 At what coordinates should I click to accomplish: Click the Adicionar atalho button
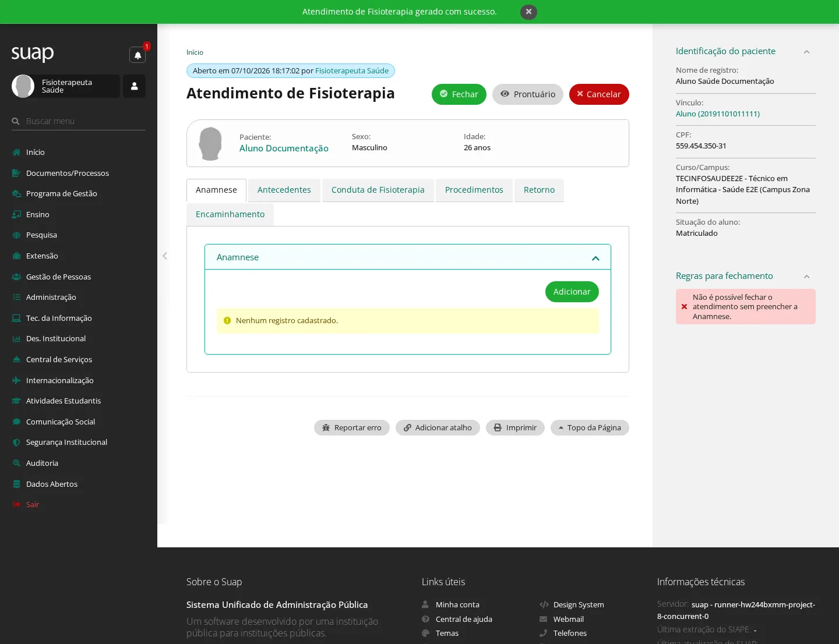point(438,427)
